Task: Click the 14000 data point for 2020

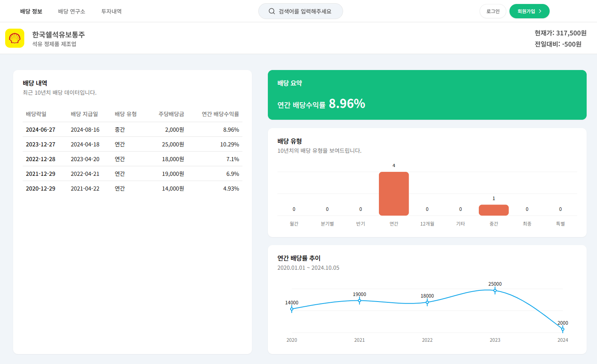Action: click(x=292, y=309)
